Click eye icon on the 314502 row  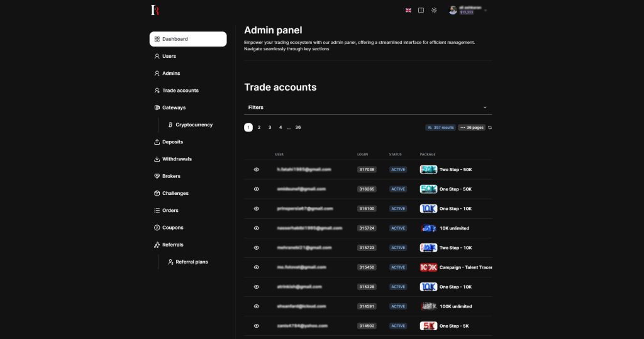coord(257,326)
